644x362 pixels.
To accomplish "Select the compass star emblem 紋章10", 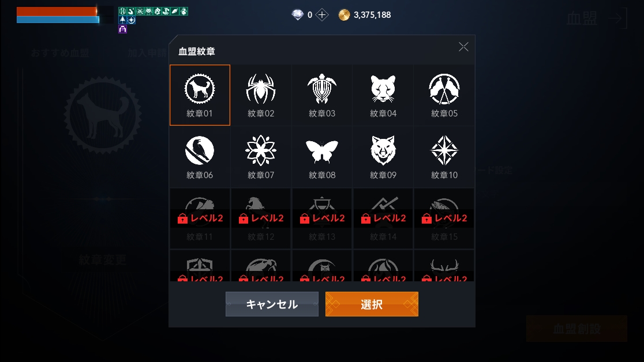I will (444, 157).
